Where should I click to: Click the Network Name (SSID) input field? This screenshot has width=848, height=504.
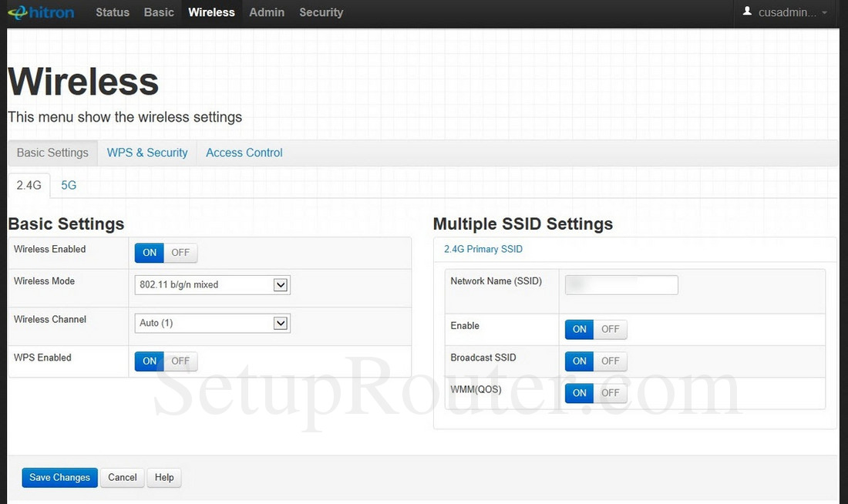click(x=621, y=284)
